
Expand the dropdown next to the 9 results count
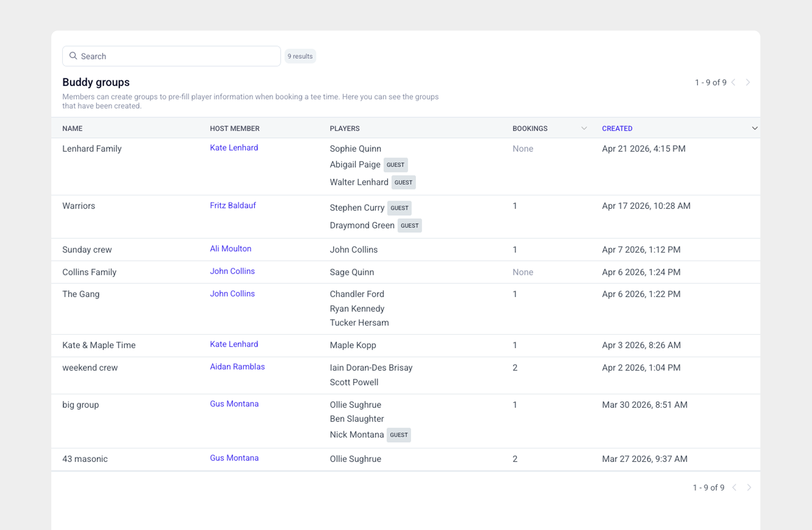pyautogui.click(x=300, y=56)
